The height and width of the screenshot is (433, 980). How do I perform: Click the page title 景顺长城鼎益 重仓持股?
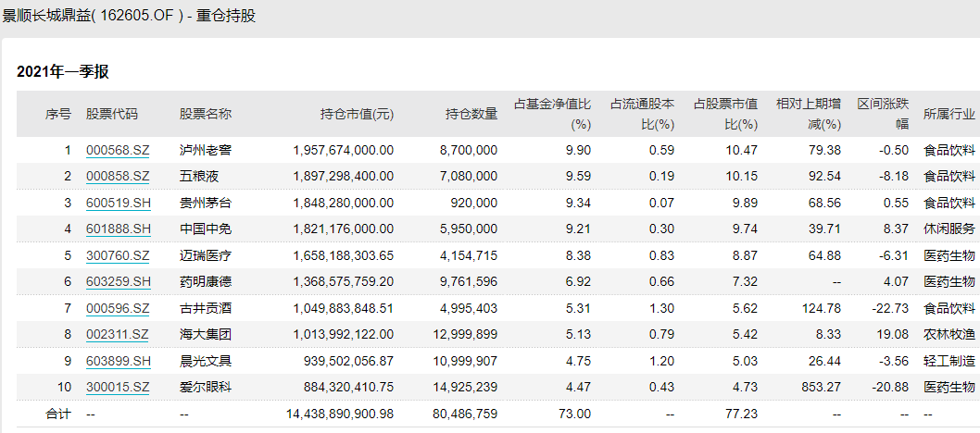pyautogui.click(x=128, y=17)
